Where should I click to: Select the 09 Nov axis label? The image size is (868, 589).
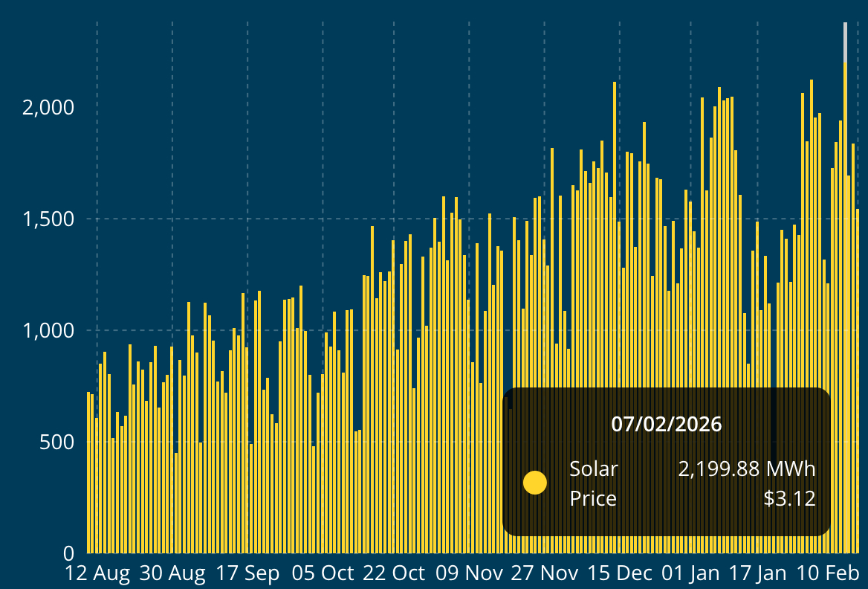click(469, 573)
